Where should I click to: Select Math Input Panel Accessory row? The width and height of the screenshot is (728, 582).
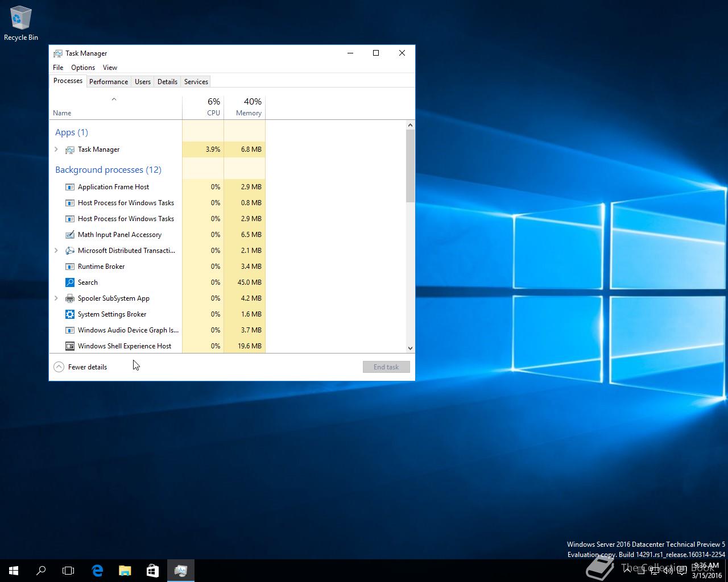(x=158, y=235)
